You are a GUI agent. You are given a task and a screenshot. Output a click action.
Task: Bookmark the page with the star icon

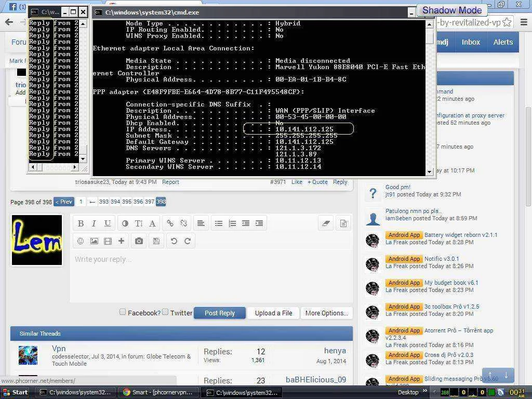coord(507,22)
